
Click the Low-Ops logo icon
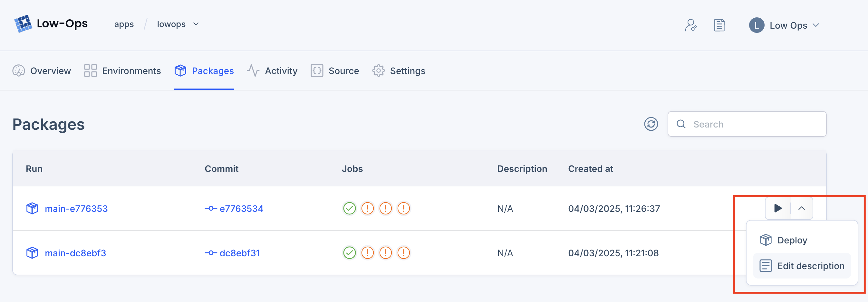tap(23, 24)
